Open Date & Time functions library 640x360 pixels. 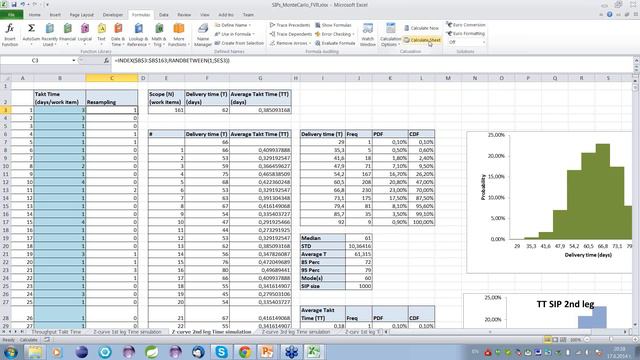tap(118, 35)
